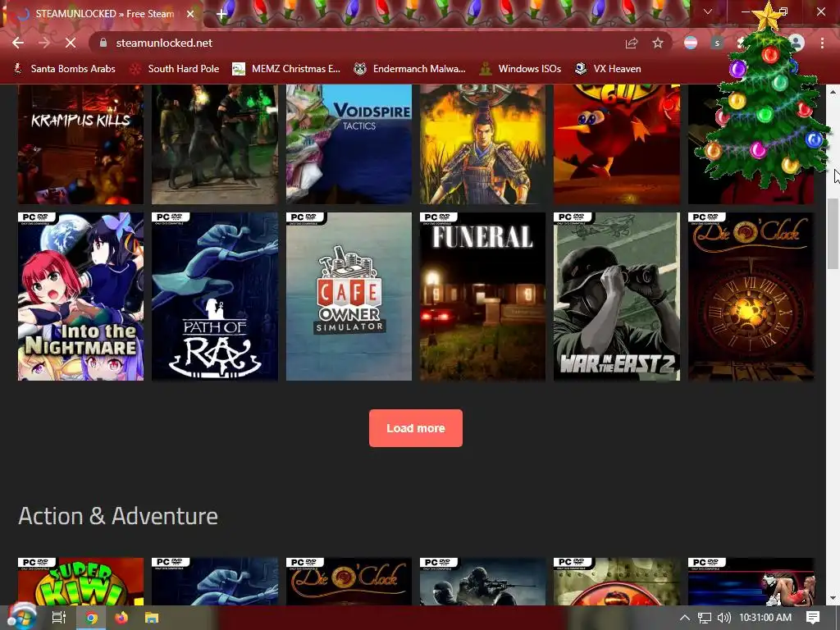Open Die O'Clock under Action & Adventure
This screenshot has width=840, height=630.
[x=349, y=582]
